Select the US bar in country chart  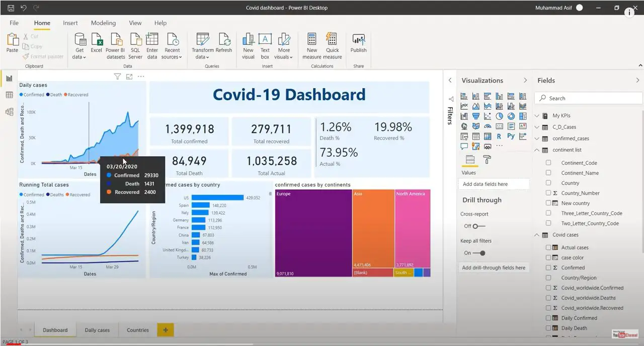click(x=217, y=198)
